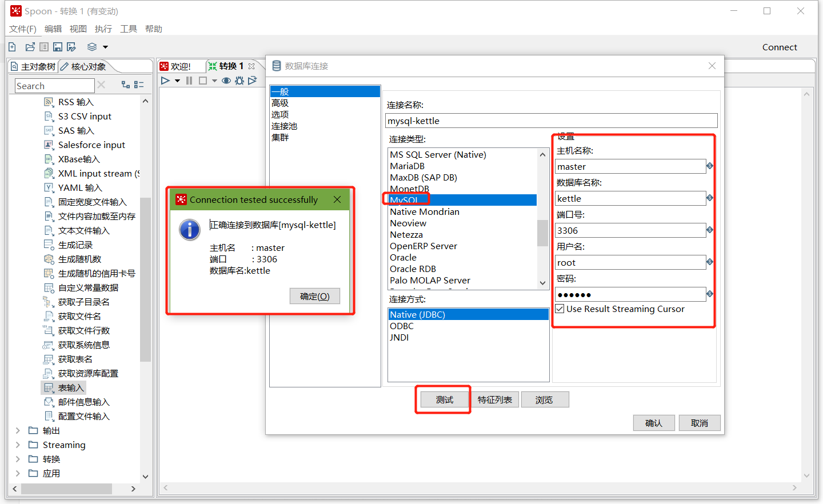Open the stop options dropdown arrow
The width and height of the screenshot is (823, 504).
(214, 81)
